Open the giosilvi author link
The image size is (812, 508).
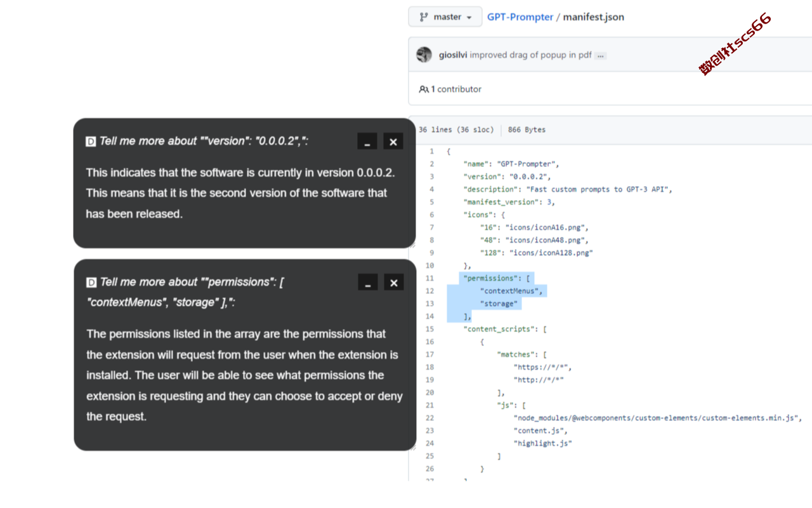pyautogui.click(x=453, y=55)
